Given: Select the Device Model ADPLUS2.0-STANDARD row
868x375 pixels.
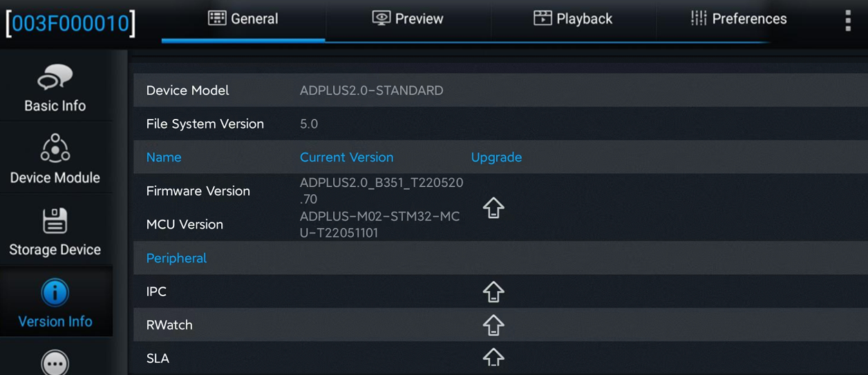Looking at the screenshot, I should tap(500, 90).
